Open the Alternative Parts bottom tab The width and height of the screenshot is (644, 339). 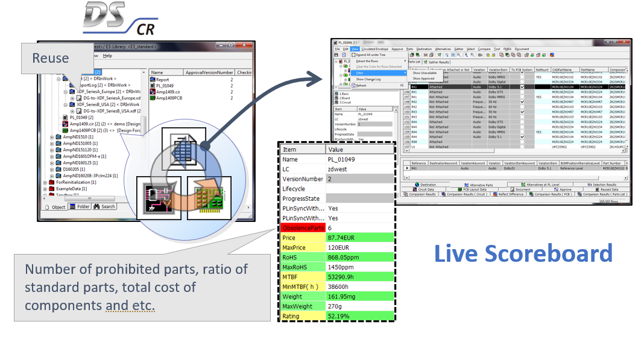[x=481, y=185]
